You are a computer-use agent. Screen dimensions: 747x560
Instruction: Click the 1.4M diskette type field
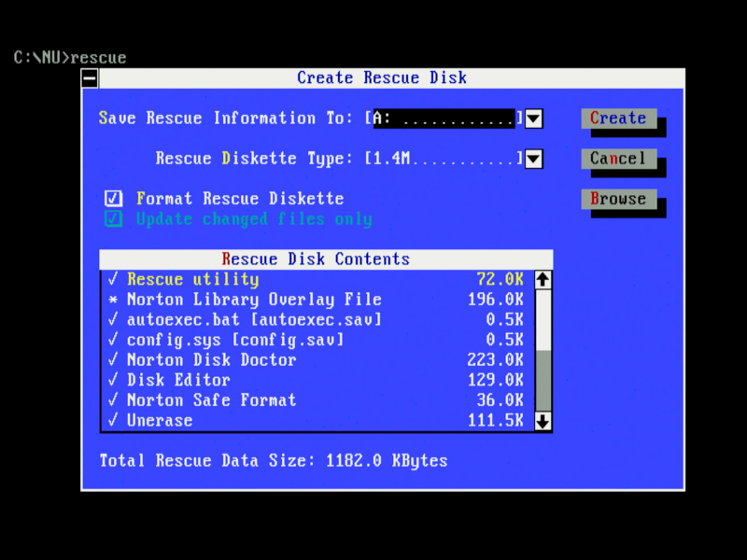pyautogui.click(x=444, y=159)
